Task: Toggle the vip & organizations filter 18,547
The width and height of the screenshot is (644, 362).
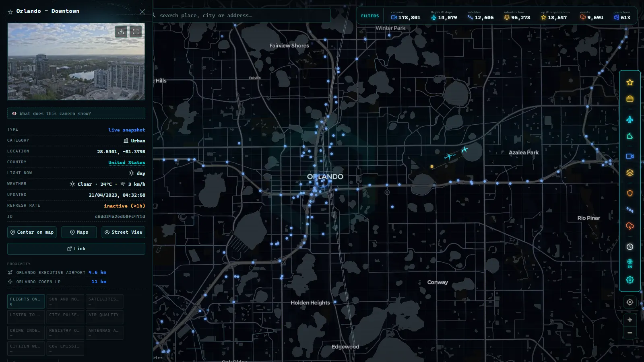Action: (x=554, y=16)
